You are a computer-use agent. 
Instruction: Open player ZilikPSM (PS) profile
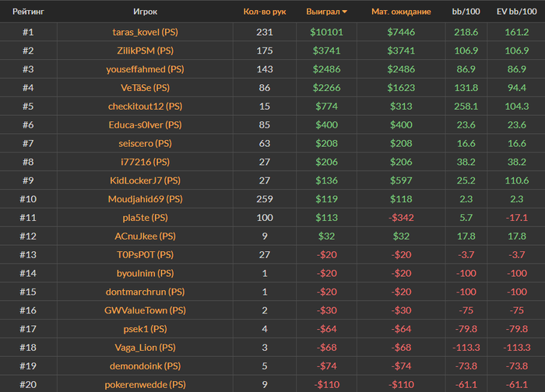coord(145,51)
